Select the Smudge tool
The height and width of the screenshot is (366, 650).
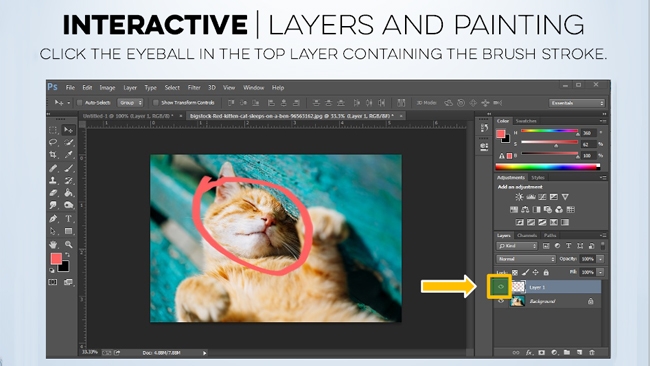click(53, 205)
